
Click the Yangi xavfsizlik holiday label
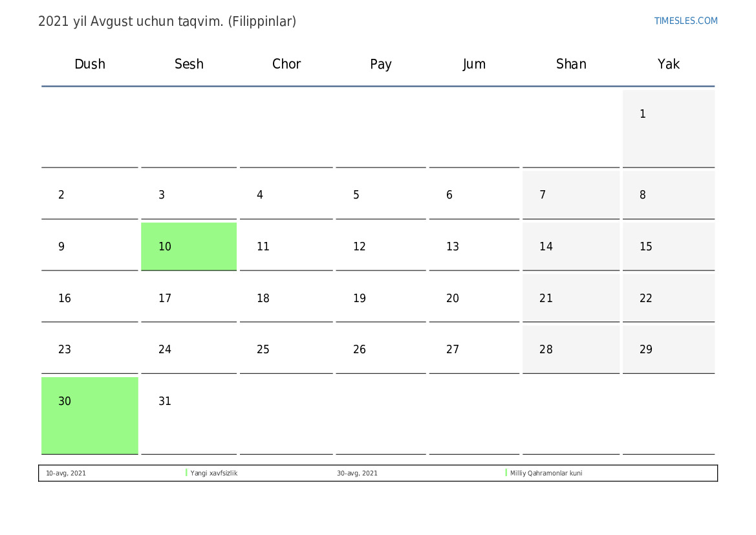(214, 474)
